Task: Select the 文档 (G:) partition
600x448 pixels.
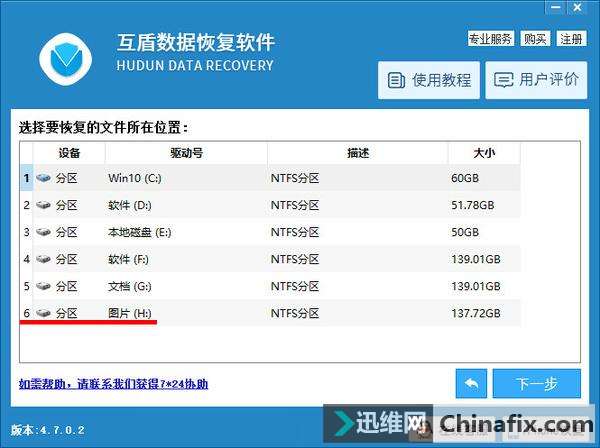Action: [x=270, y=286]
